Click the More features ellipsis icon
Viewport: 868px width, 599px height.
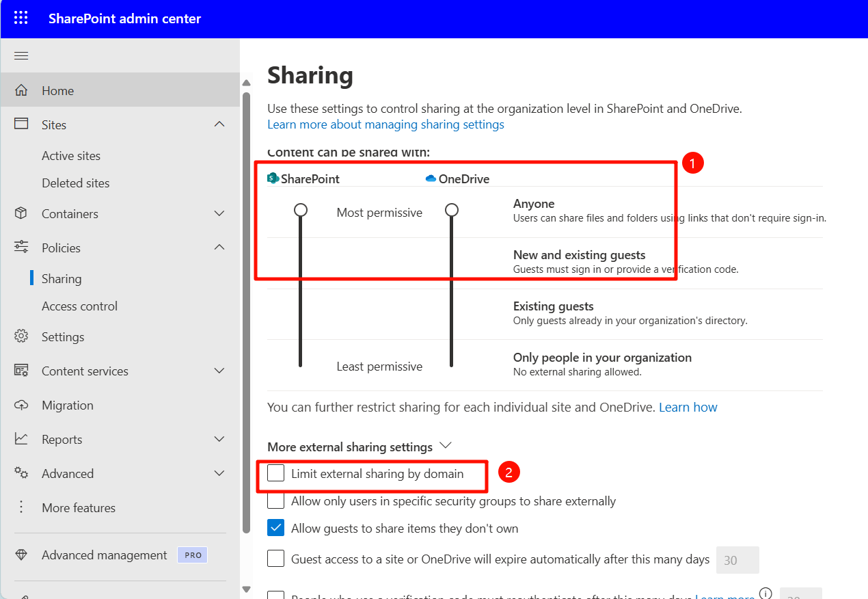tap(21, 507)
